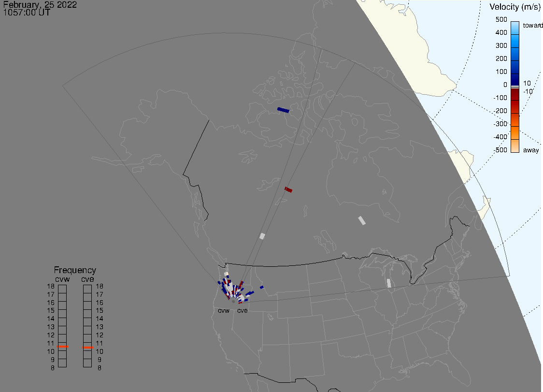Click the dark blue echo patch in northern Canada
This screenshot has height=392, width=543.
[283, 110]
